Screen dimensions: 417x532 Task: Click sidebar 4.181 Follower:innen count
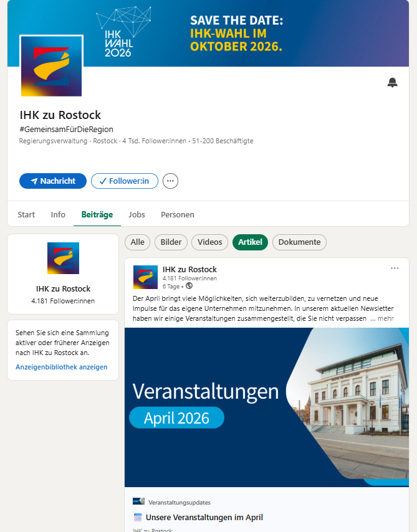(x=63, y=301)
